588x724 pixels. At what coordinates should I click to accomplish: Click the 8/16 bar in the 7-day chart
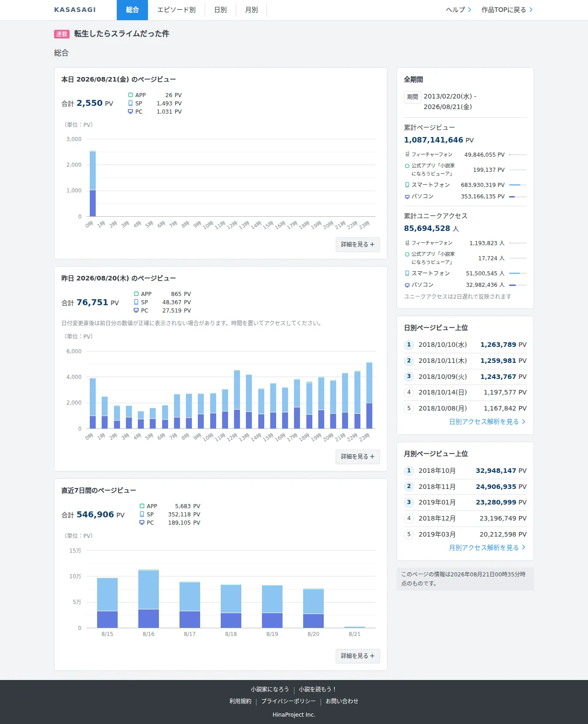tap(148, 598)
